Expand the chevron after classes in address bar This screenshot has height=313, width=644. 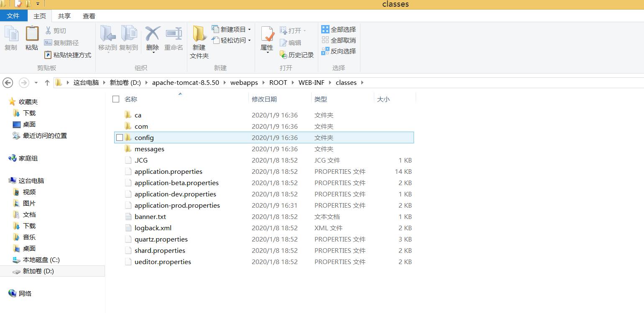click(x=362, y=83)
